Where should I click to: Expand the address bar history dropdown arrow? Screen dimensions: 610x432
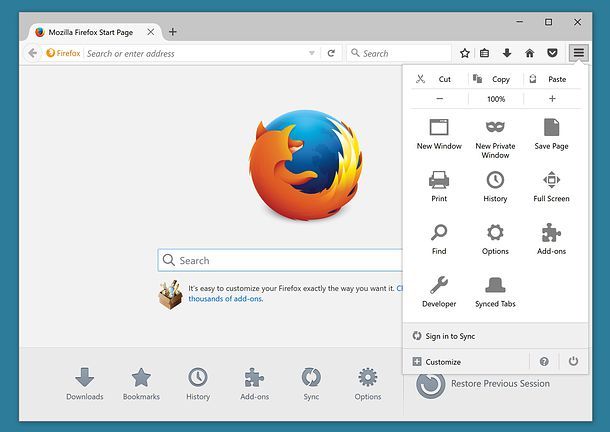[312, 53]
